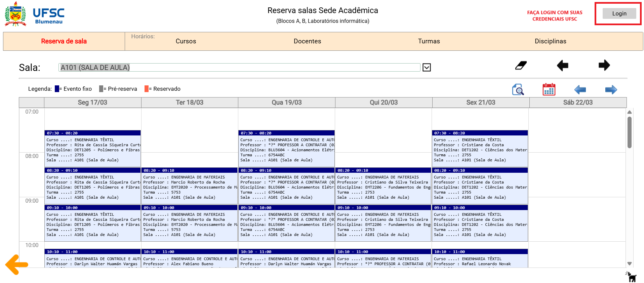Click the 09:00 time label
Screen dimensions: 644x283
click(32, 201)
